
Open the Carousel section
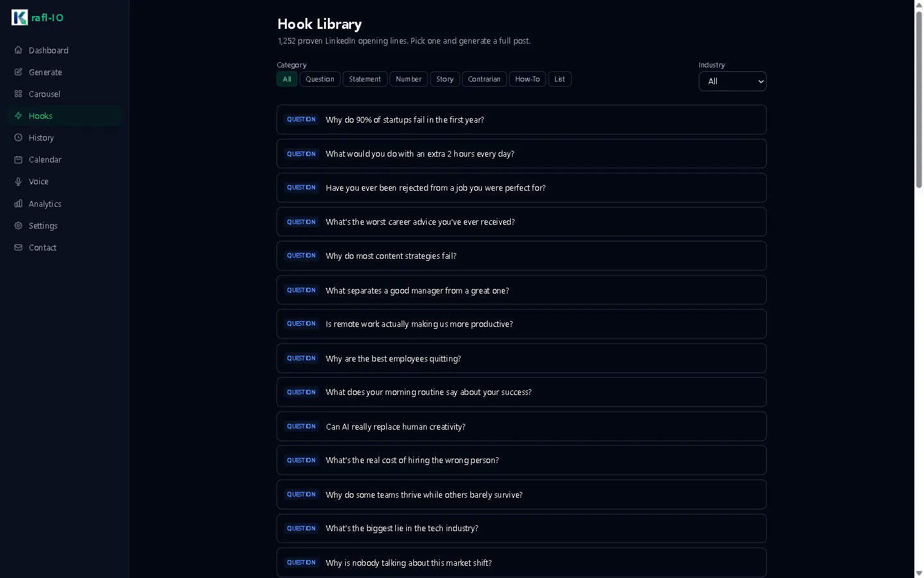(x=64, y=94)
